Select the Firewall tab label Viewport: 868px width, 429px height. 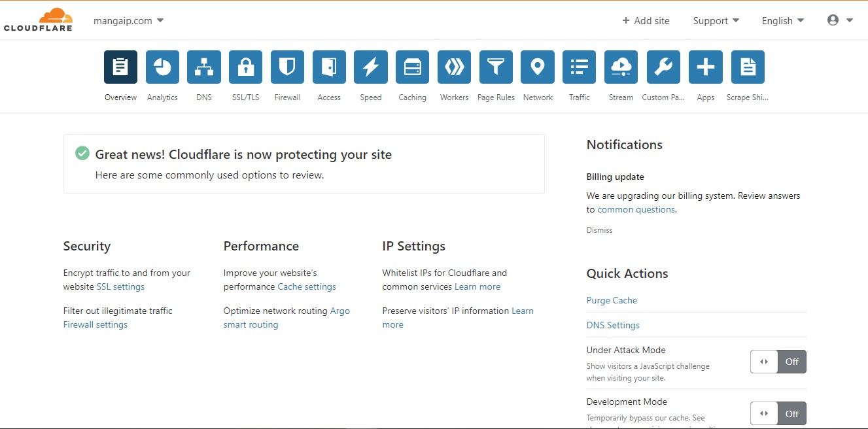[x=287, y=97]
